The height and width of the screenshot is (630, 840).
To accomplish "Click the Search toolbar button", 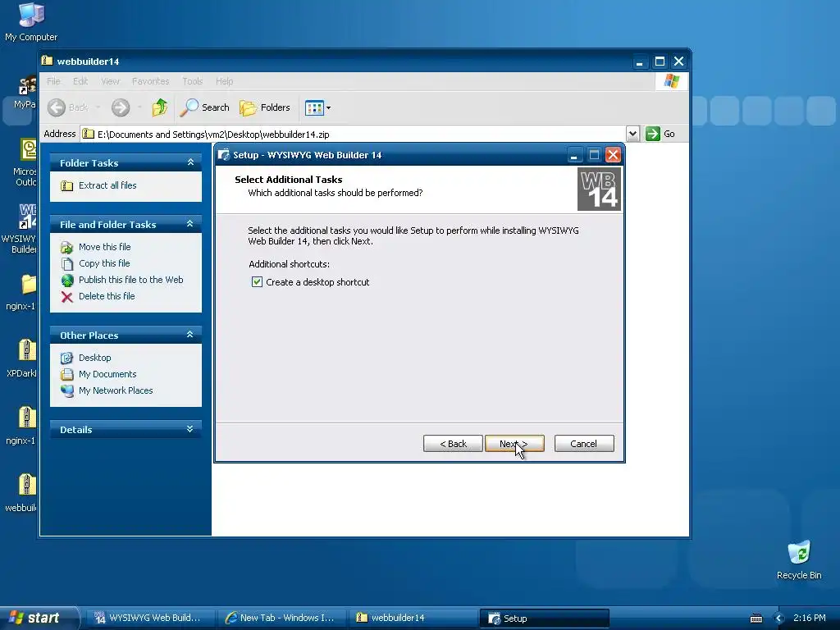I will click(204, 107).
